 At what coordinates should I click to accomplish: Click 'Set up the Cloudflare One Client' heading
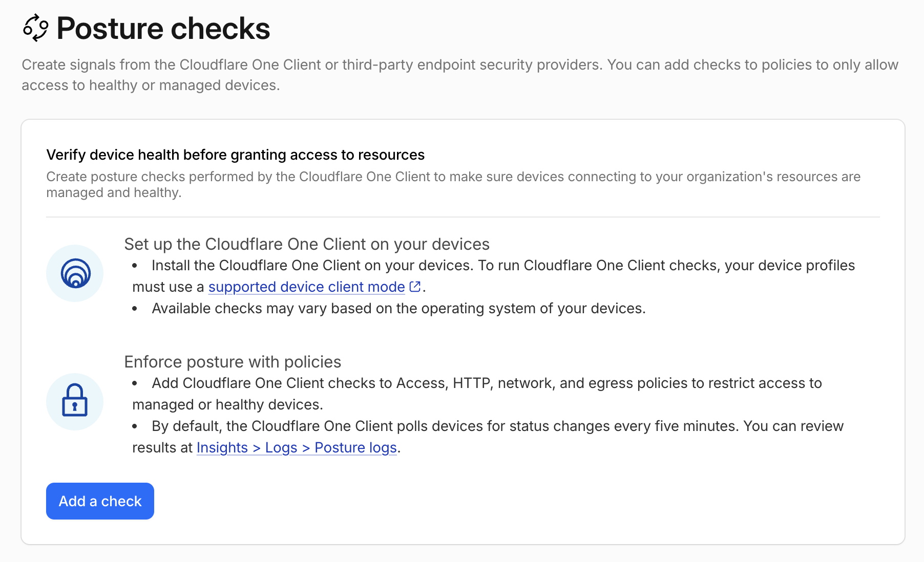(307, 244)
